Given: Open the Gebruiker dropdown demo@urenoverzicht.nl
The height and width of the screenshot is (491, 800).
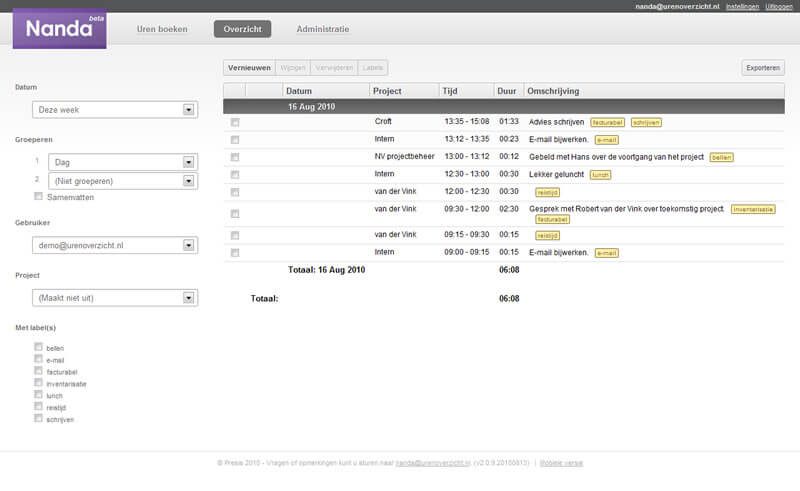Looking at the screenshot, I should (x=115, y=246).
